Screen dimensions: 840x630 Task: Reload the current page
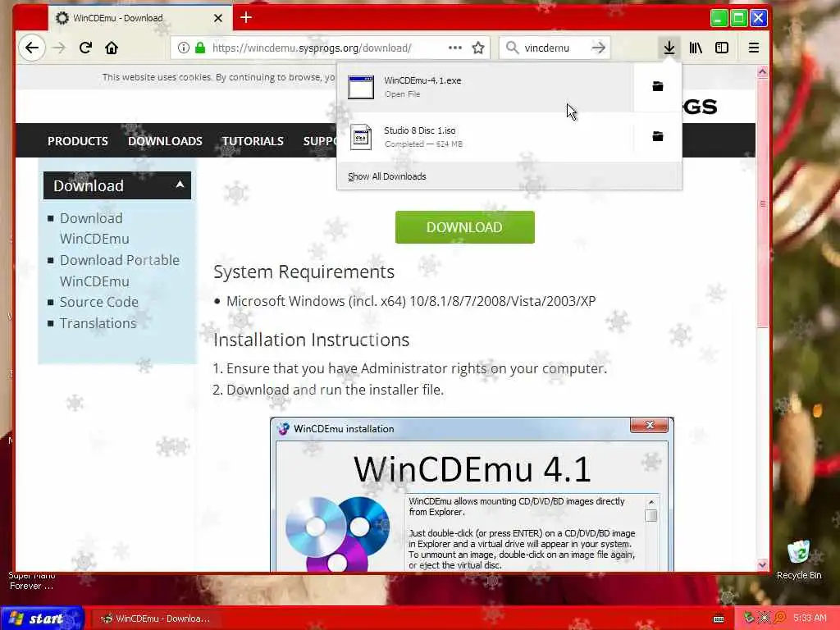pos(85,48)
